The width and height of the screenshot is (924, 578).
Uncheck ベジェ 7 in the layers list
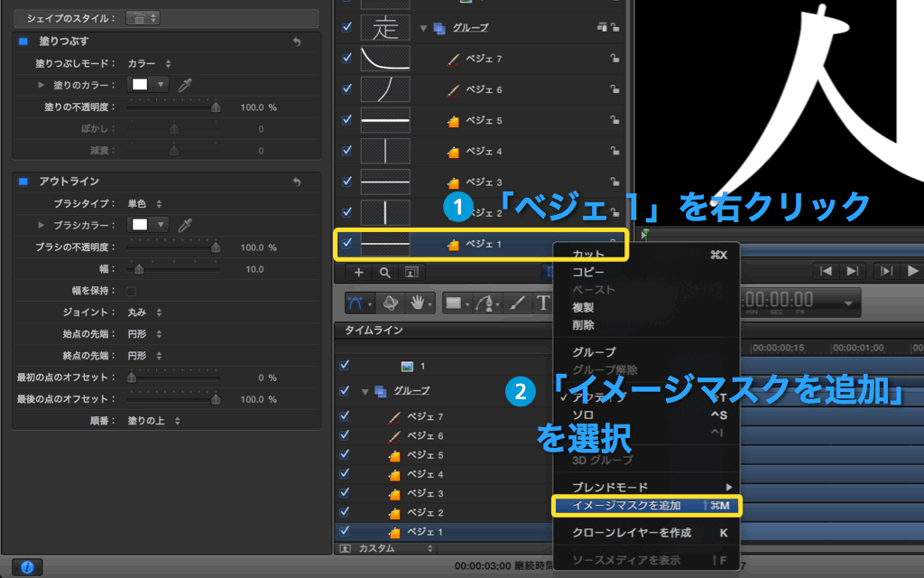[346, 58]
